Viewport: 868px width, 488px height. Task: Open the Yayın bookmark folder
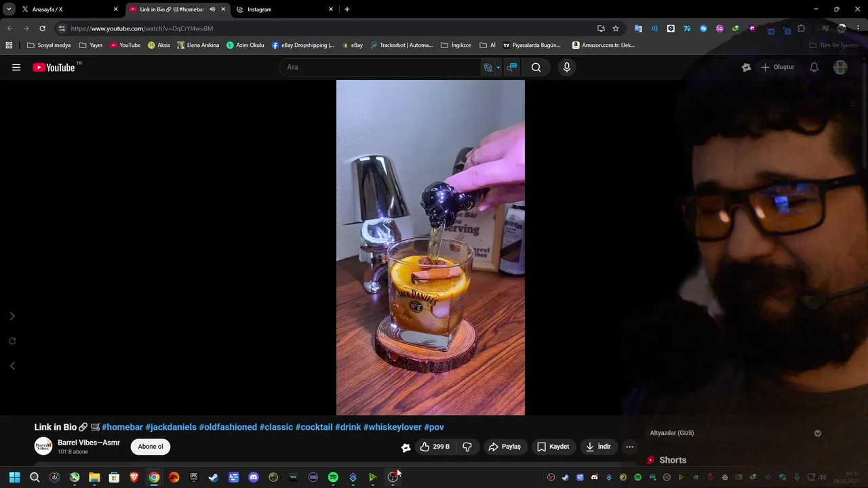[90, 45]
